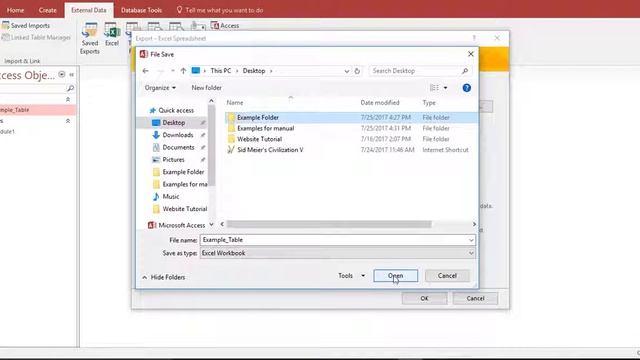
Task: Switch to the External Data tab
Action: pyautogui.click(x=89, y=10)
